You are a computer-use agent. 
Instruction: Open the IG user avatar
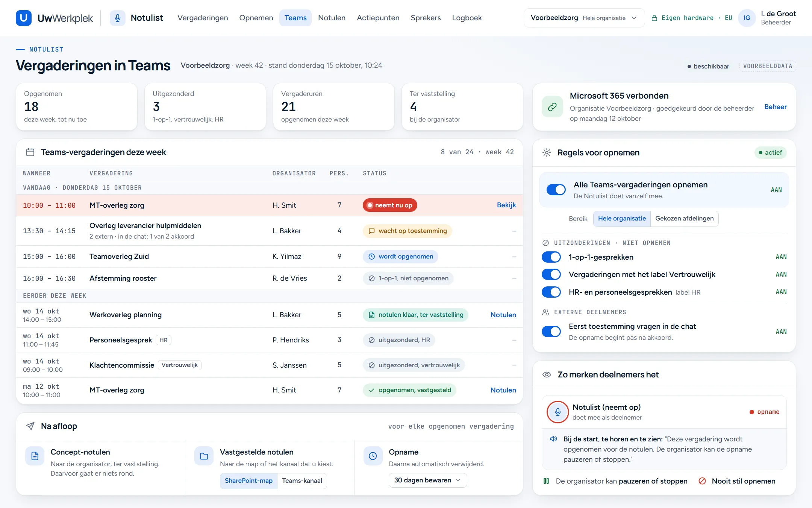pos(747,18)
